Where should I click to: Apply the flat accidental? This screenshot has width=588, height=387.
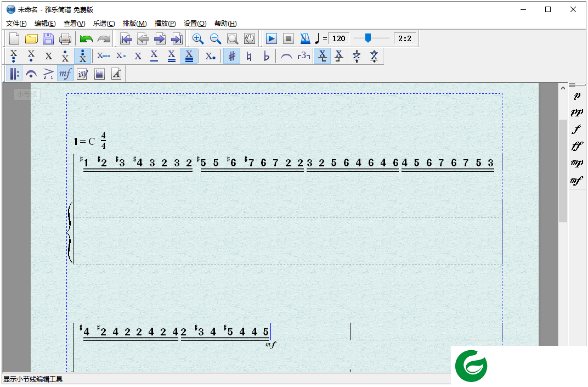pos(266,57)
